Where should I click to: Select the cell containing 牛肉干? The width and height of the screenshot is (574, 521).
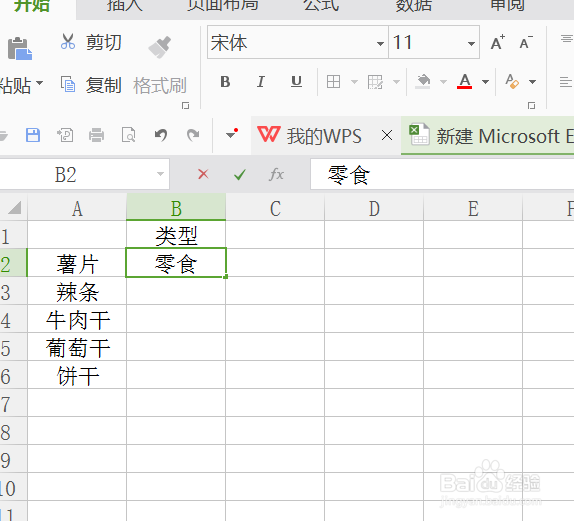pyautogui.click(x=77, y=319)
